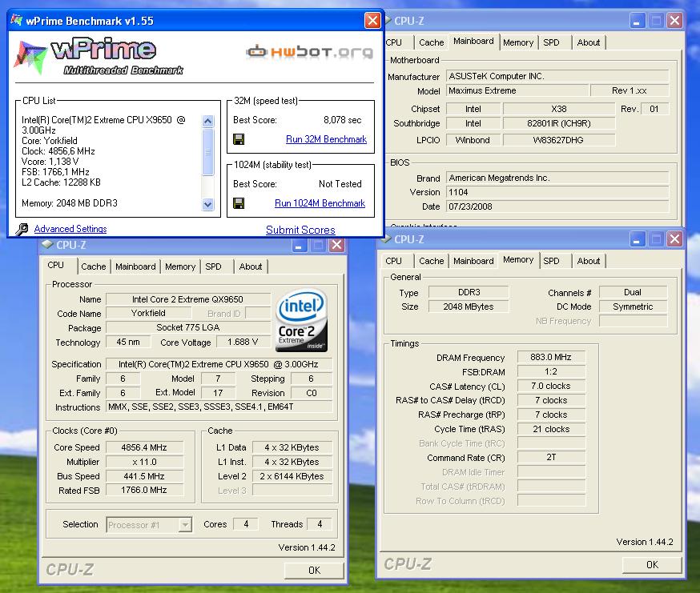Screen dimensions: 700x593
Task: Click the CPU-Z title icon of Memory window
Action: [386, 239]
